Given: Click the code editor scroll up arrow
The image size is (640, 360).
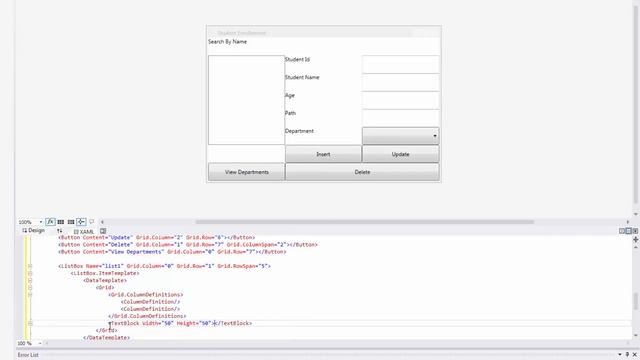Looking at the screenshot, I should (636, 247).
